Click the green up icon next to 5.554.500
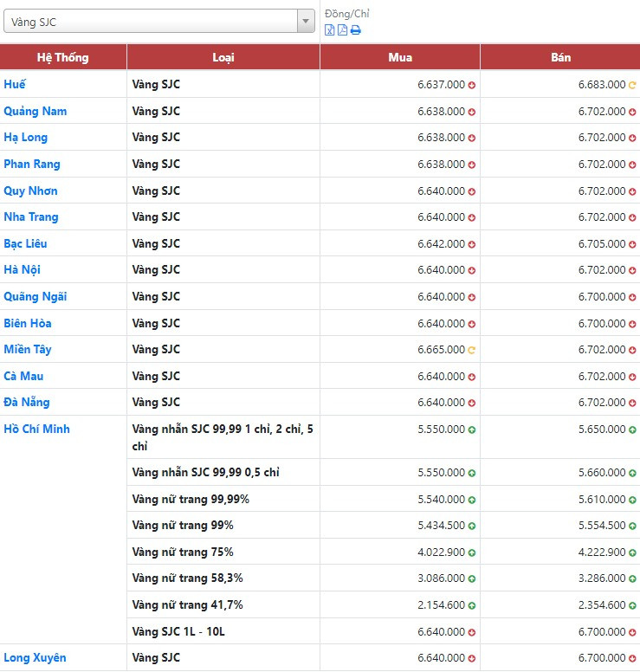Screen dimensions: 640x672 [x=632, y=526]
